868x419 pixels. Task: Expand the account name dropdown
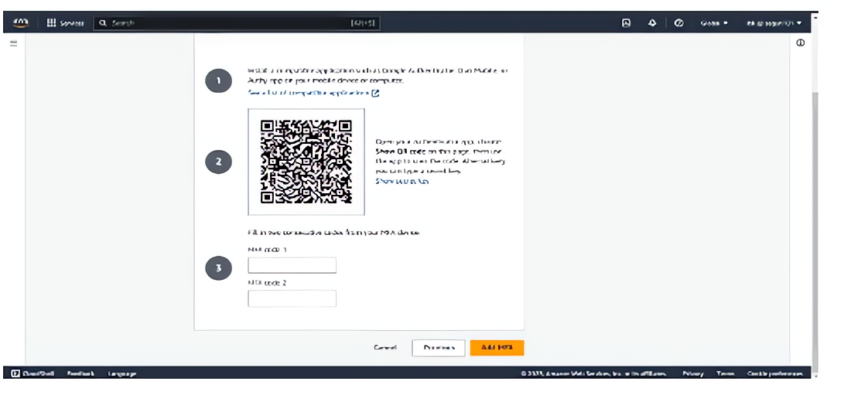(x=774, y=23)
